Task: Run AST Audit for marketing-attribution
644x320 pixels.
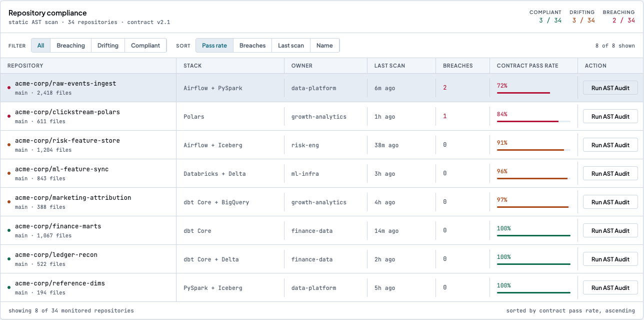Action: [x=610, y=202]
